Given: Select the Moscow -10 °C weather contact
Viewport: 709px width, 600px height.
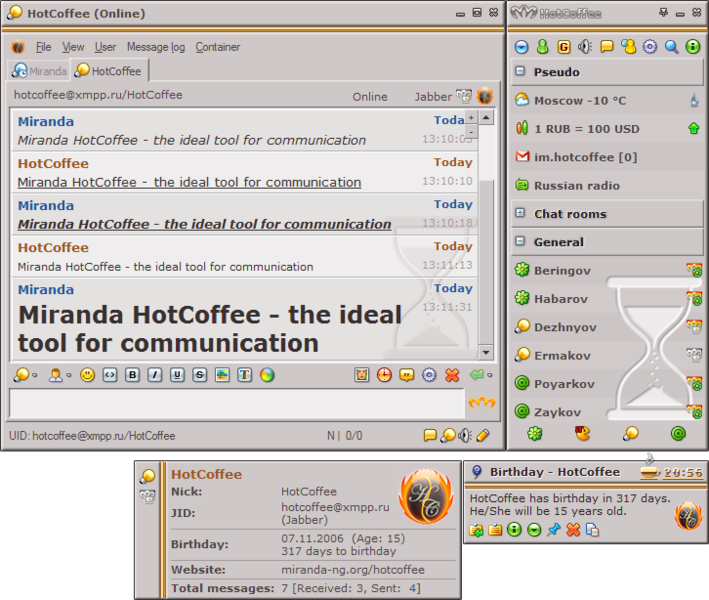Looking at the screenshot, I should click(x=607, y=100).
